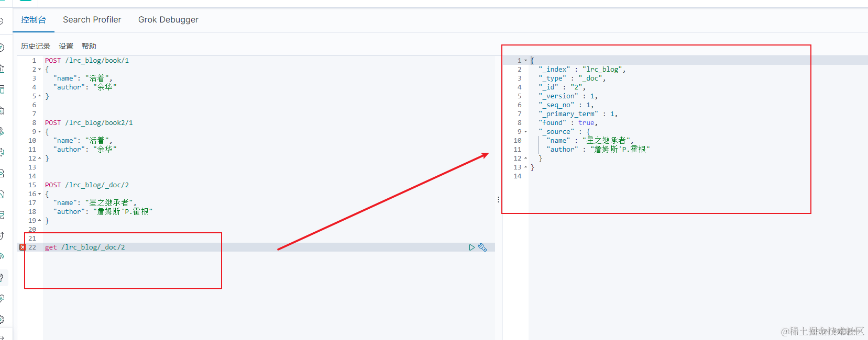Place cursor on 'POST /lrc_blog/book/1' line
Screen dimensions: 868x340
pos(87,61)
